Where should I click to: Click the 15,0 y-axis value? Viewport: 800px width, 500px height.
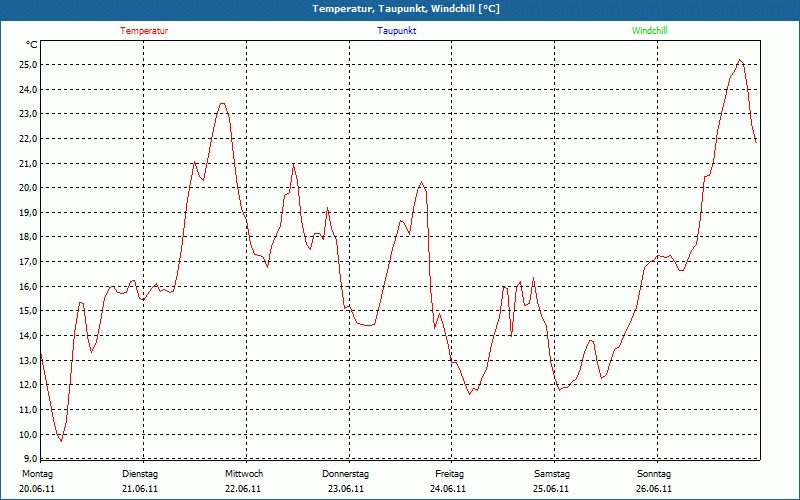tap(29, 311)
